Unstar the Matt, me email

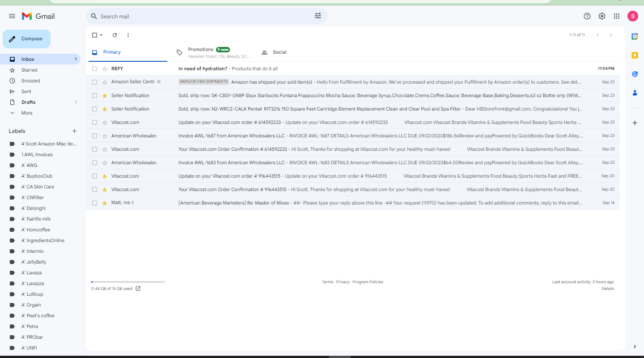coord(105,203)
